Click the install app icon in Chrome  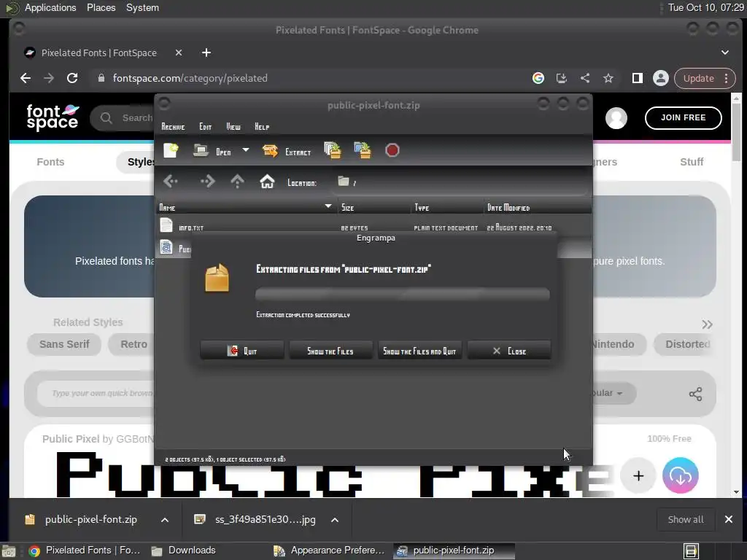(x=562, y=78)
